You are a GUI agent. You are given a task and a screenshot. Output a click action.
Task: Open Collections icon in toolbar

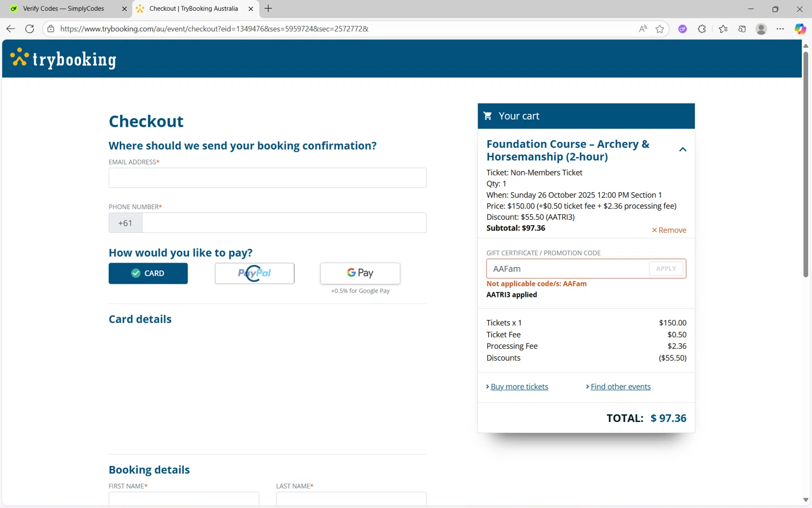click(742, 29)
